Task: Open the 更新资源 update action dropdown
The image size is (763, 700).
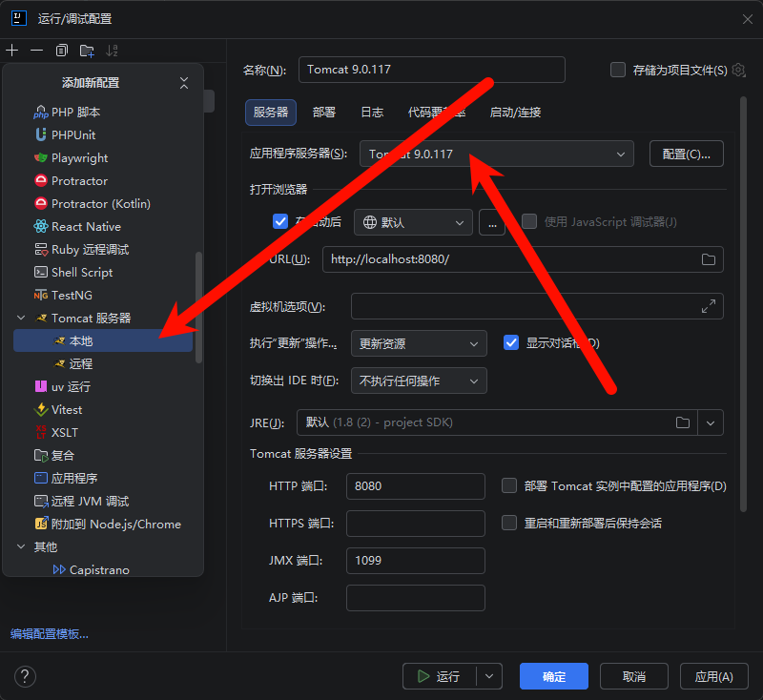Action: [419, 343]
